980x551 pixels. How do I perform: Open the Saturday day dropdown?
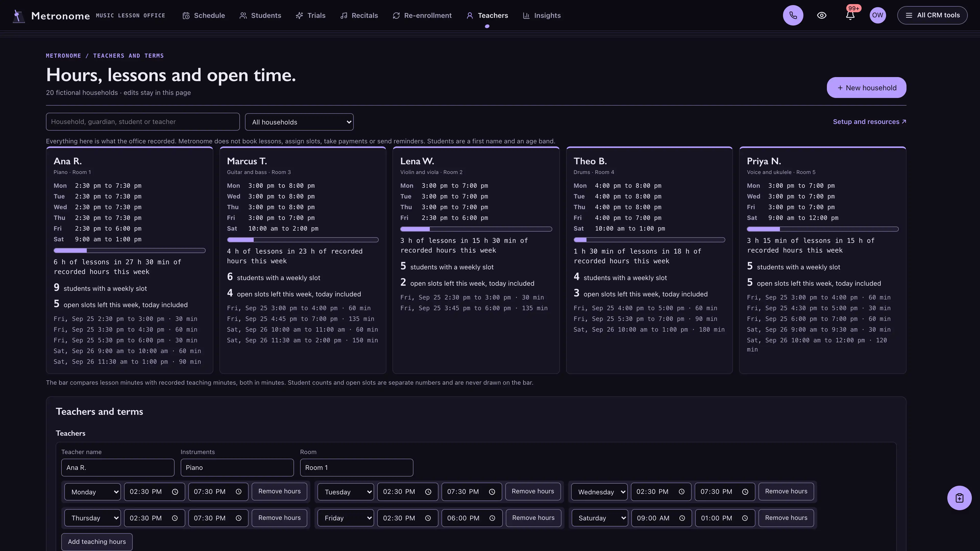point(599,518)
